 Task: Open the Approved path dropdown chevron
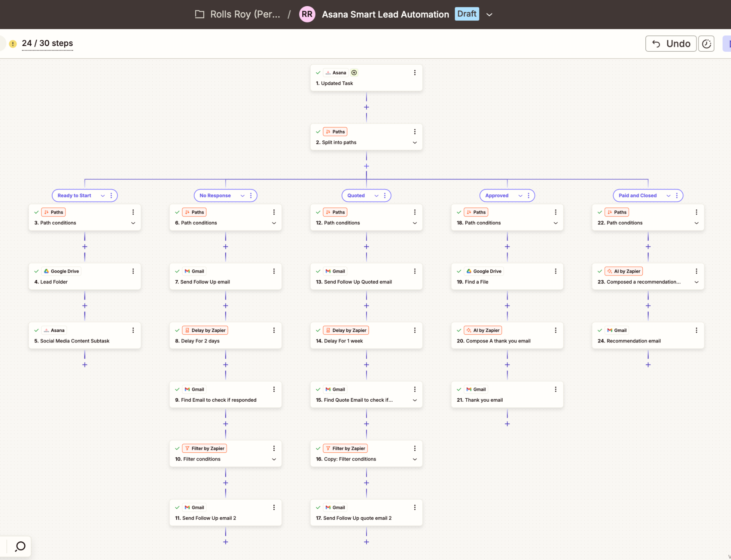(x=520, y=196)
